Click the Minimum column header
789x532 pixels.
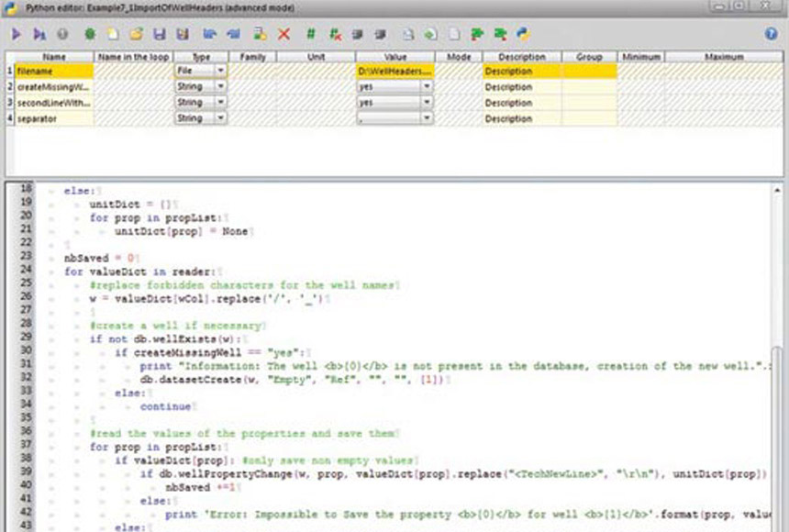[x=641, y=57]
